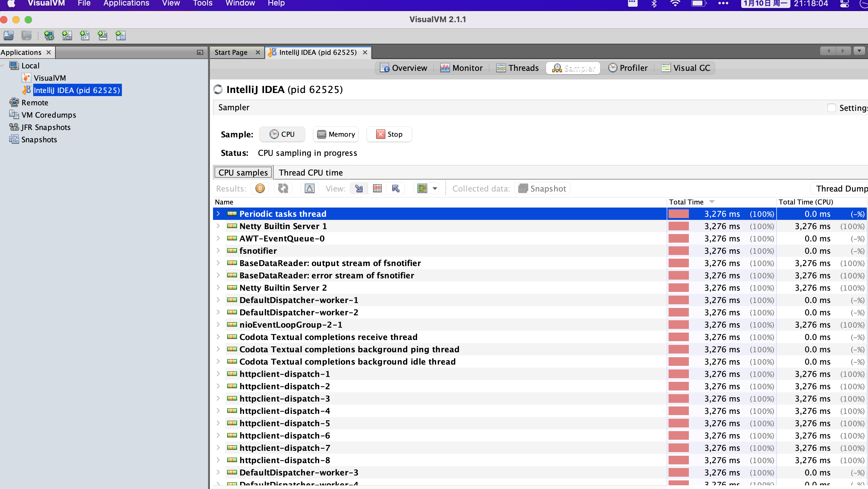868x489 pixels.
Task: Toggle the forward calls view button
Action: pyautogui.click(x=359, y=188)
